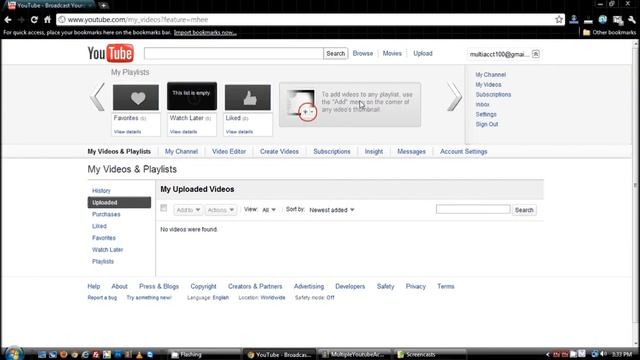The height and width of the screenshot is (360, 640).
Task: Open the Chrome wrench menu icon
Action: (632, 20)
